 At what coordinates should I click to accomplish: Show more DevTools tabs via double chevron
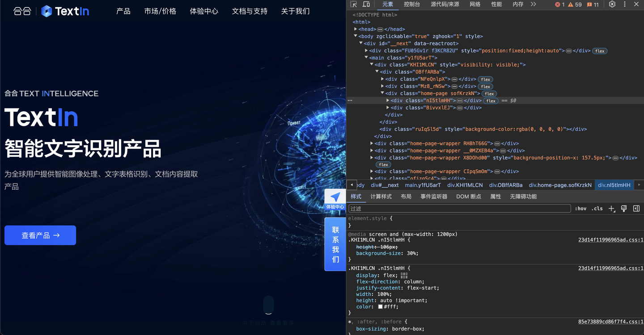[533, 4]
